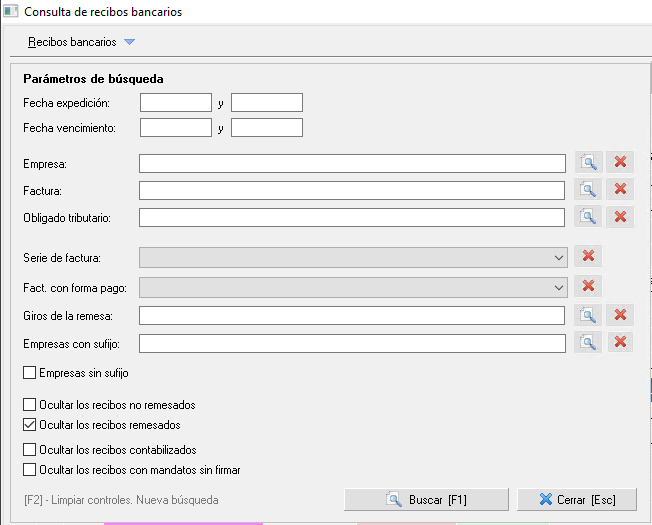Image resolution: width=652 pixels, height=525 pixels.
Task: Tick Ocultar los recibos no remesados
Action: coord(30,404)
